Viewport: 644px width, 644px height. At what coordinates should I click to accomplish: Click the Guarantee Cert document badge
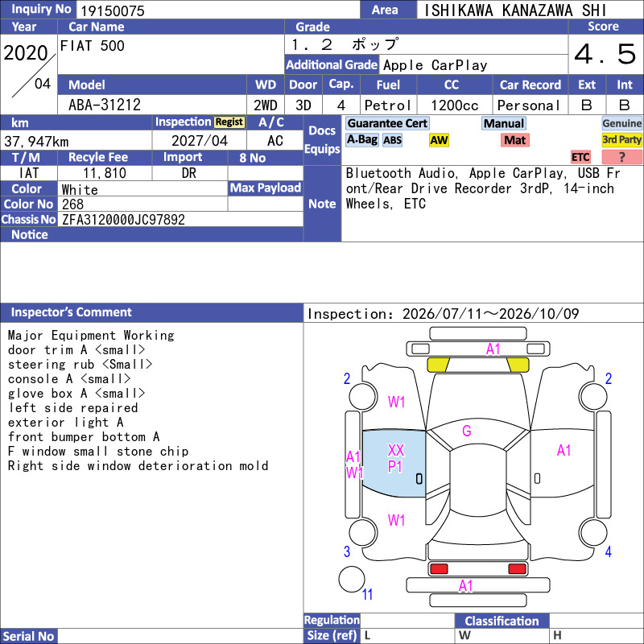tap(387, 123)
